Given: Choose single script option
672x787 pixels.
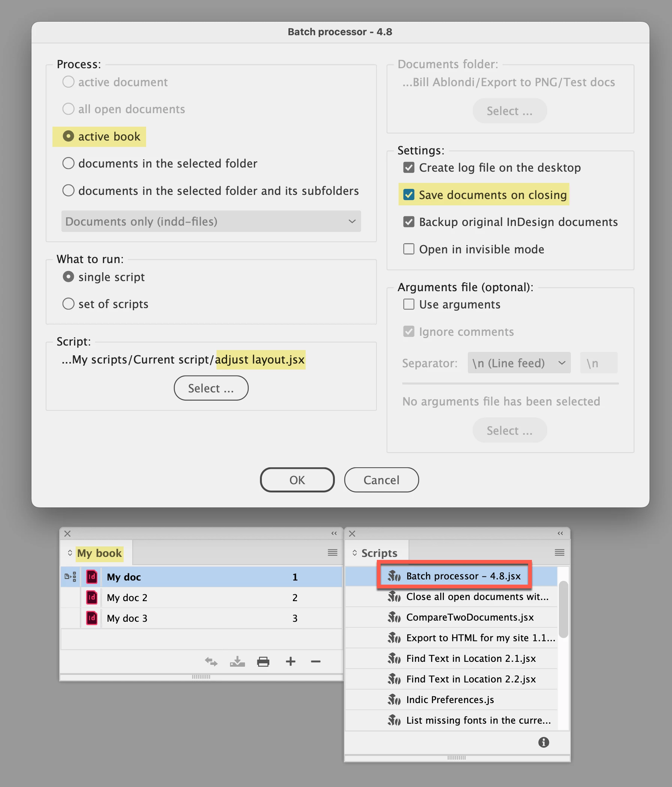Looking at the screenshot, I should [x=68, y=277].
